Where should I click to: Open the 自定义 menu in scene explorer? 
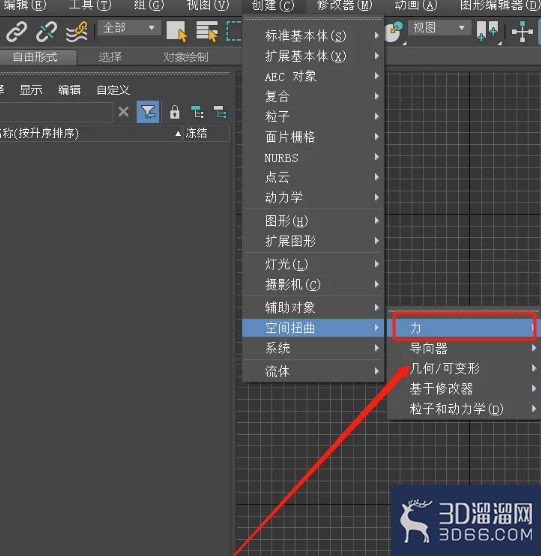tap(113, 90)
